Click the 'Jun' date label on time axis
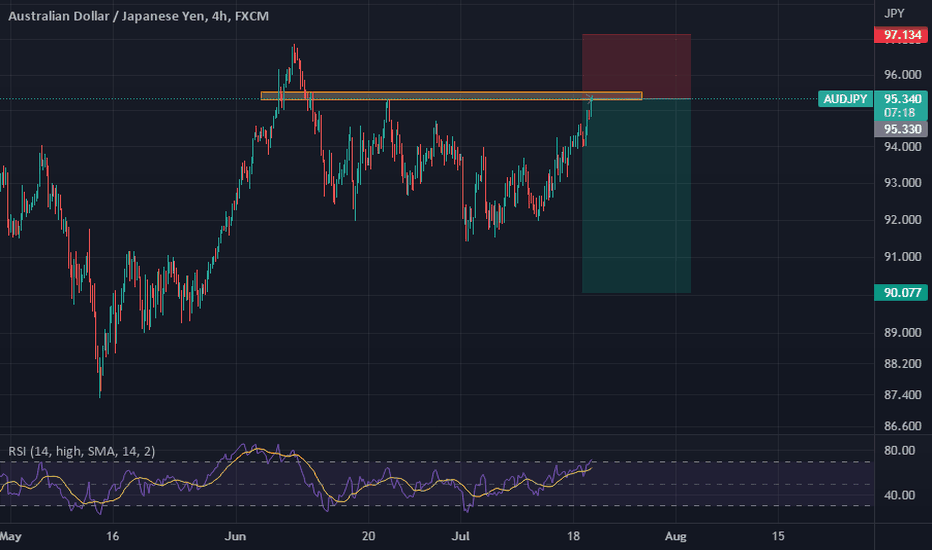 235,536
